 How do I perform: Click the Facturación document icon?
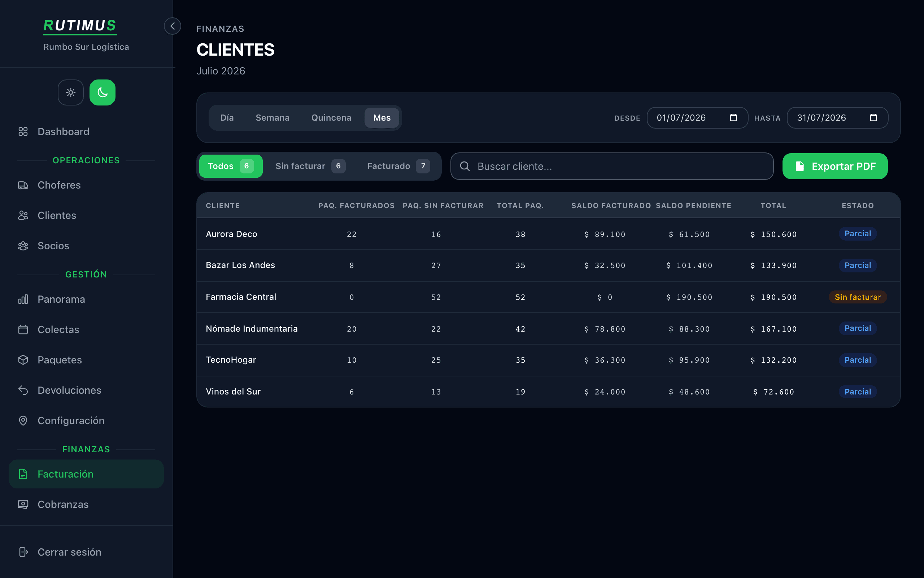[x=23, y=474]
